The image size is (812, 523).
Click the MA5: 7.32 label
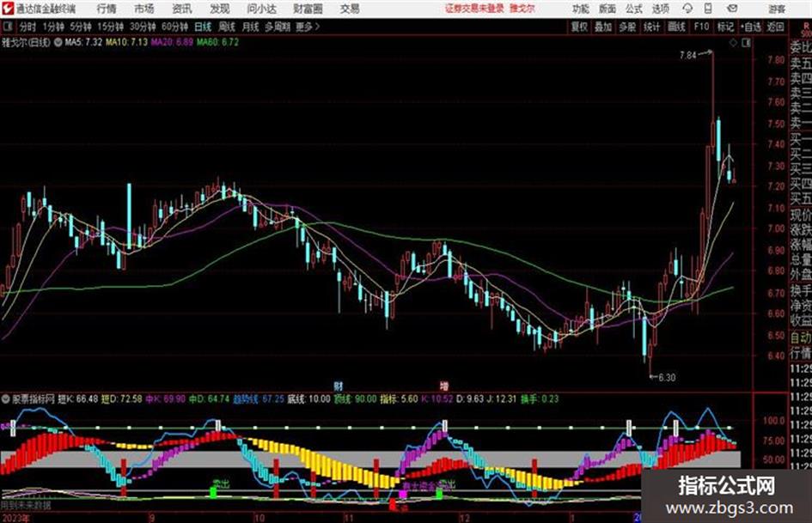84,42
